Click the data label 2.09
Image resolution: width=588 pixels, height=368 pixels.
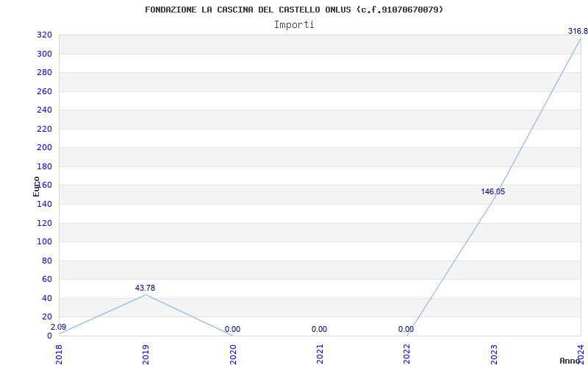click(59, 327)
